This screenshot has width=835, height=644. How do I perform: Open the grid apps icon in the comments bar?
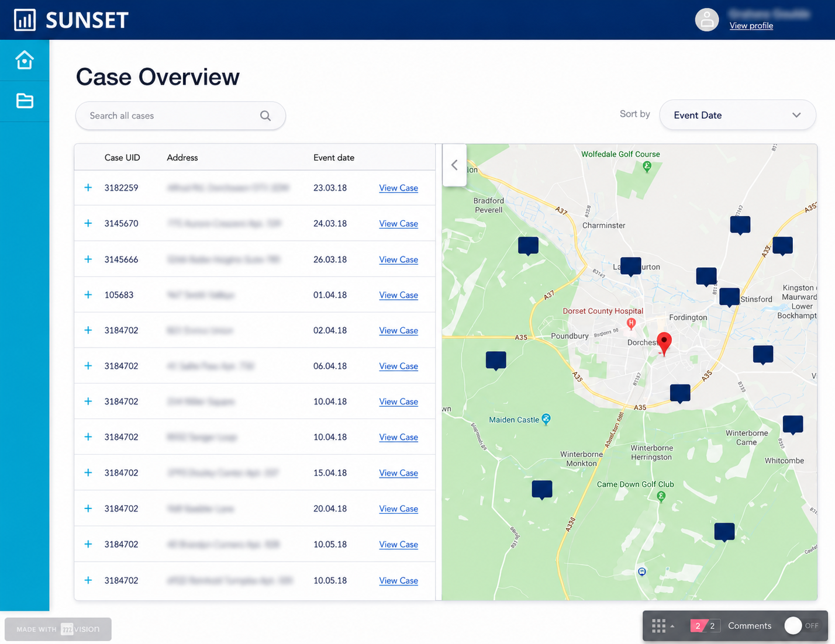coord(659,626)
